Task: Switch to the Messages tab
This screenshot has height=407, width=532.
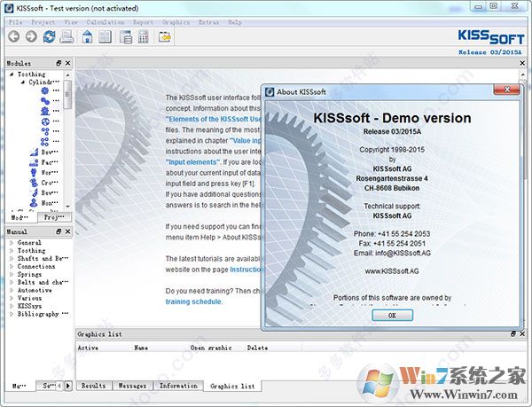Action: click(131, 386)
